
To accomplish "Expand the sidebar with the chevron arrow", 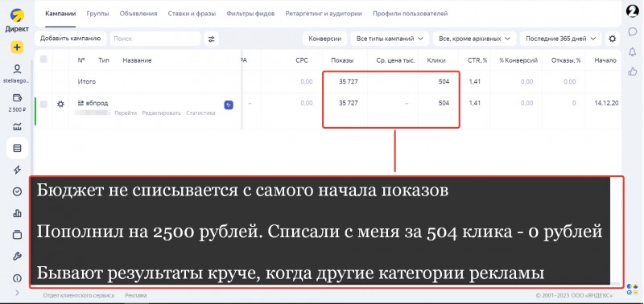I will coord(17,293).
